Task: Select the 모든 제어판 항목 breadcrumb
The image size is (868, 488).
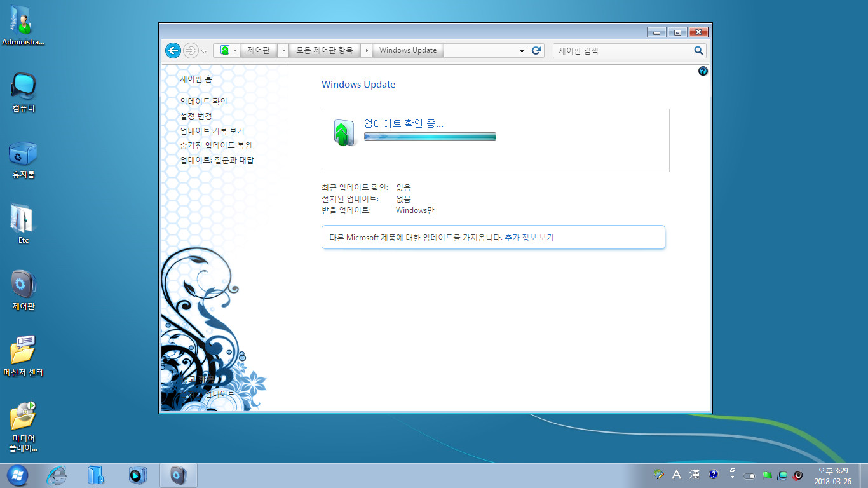Action: pos(325,50)
